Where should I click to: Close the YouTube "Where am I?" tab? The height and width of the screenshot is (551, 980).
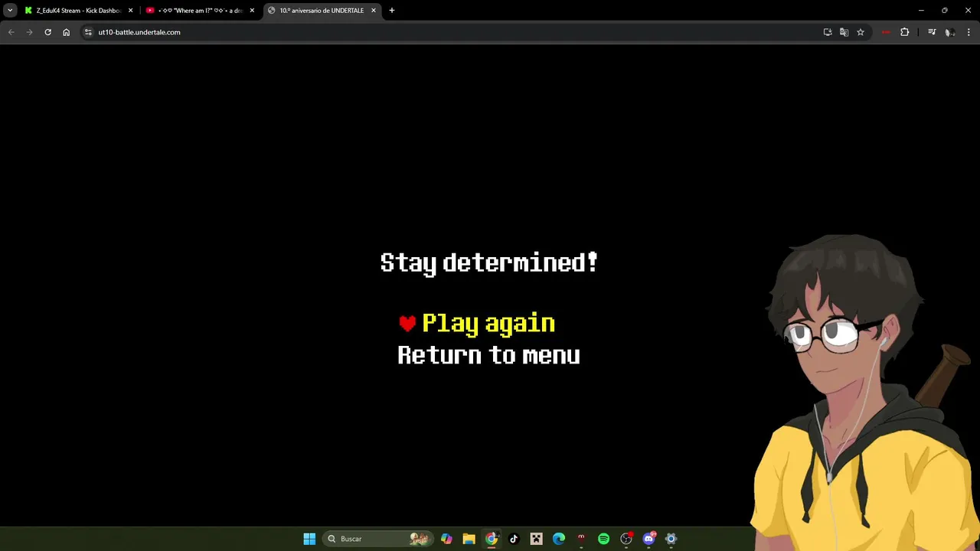[252, 11]
